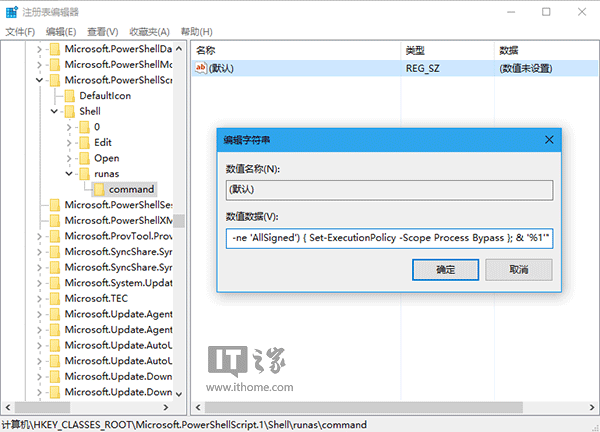Screen dimensions: 600x432
Task: Click the registry path in status bar
Action: click(184, 425)
